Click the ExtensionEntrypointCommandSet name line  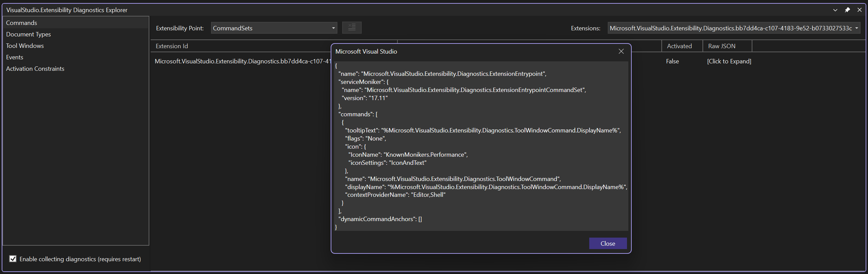[x=464, y=90]
